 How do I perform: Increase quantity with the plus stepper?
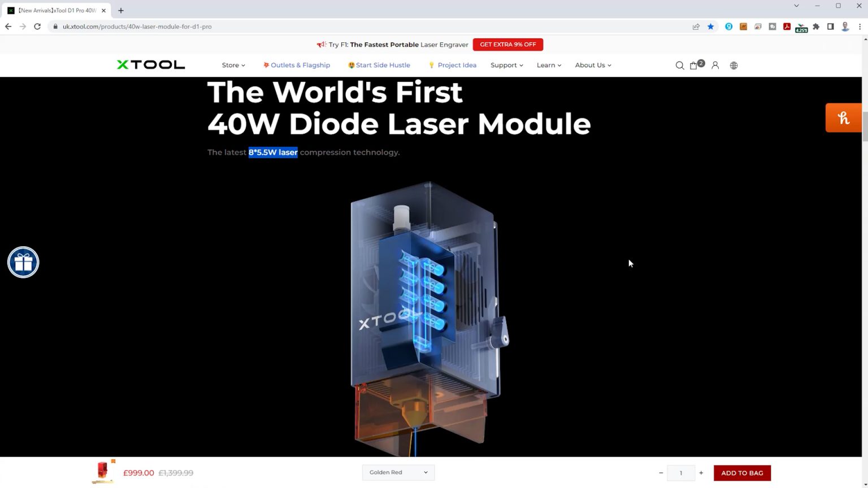tap(701, 473)
